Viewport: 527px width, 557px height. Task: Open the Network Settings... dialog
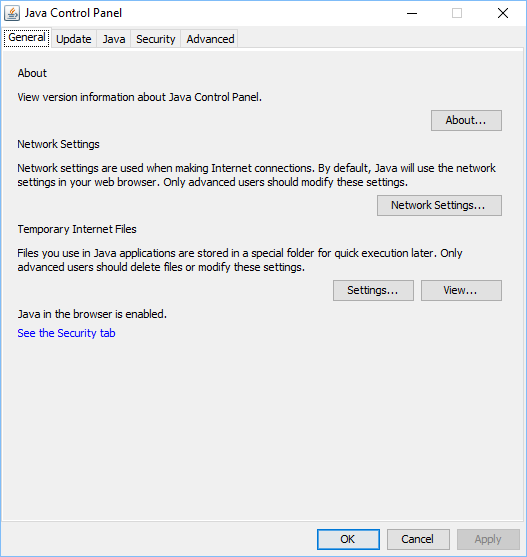[439, 205]
